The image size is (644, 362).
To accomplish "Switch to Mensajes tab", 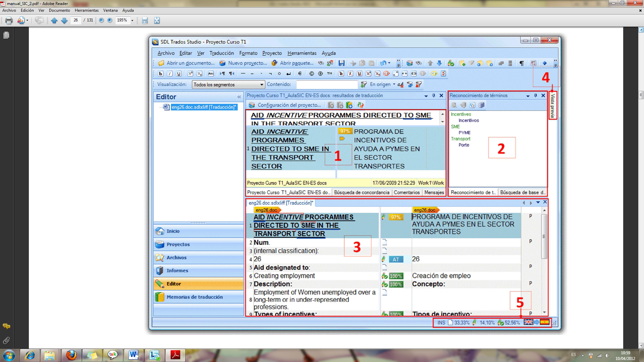I will tap(434, 192).
